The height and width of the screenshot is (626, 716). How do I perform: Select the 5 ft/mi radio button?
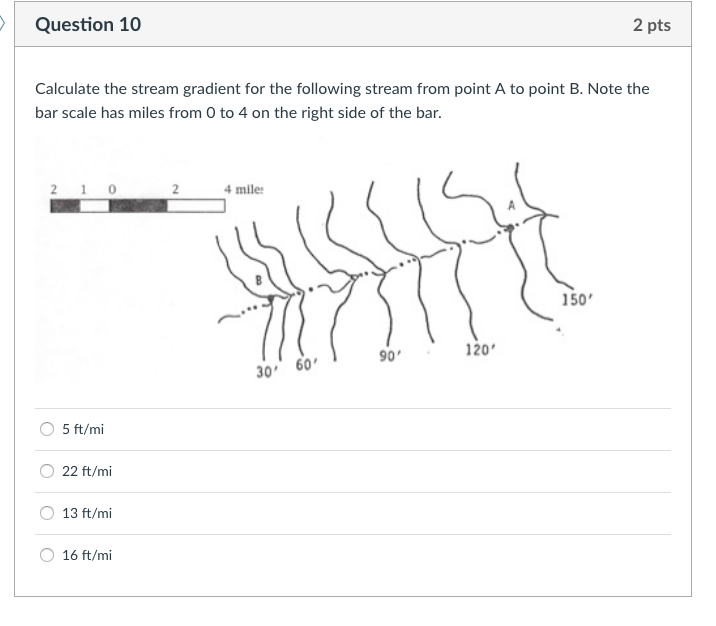(x=47, y=429)
